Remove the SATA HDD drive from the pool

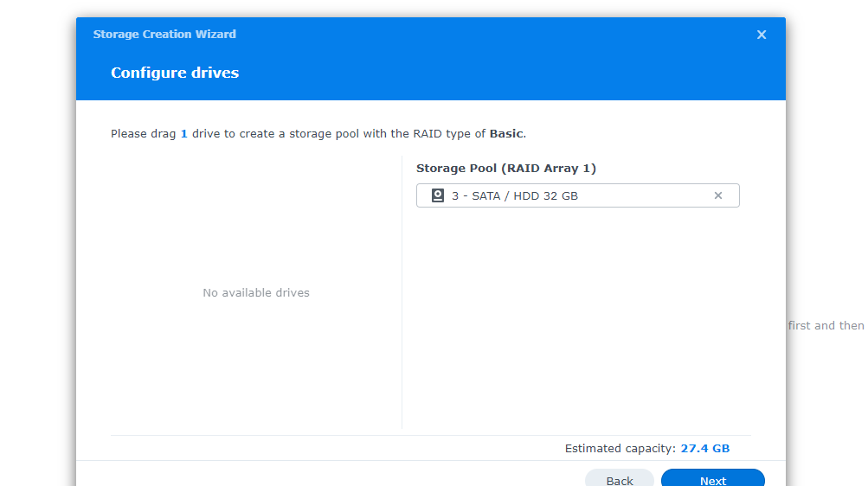[x=717, y=195]
